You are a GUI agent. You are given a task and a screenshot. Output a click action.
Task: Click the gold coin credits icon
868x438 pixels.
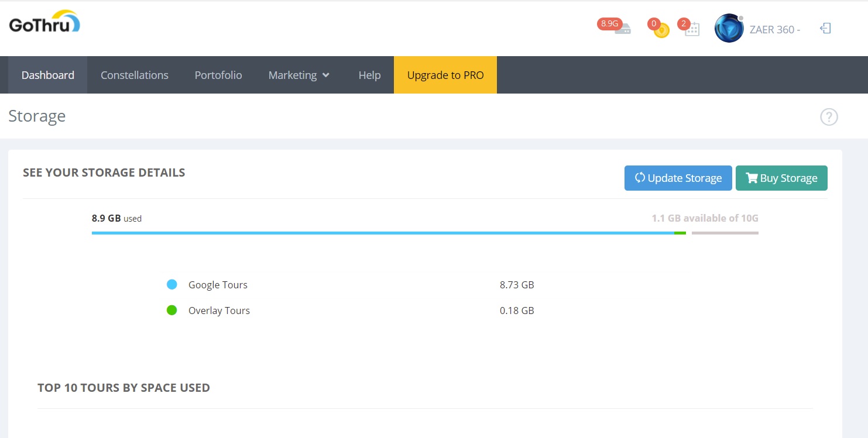[x=662, y=30]
